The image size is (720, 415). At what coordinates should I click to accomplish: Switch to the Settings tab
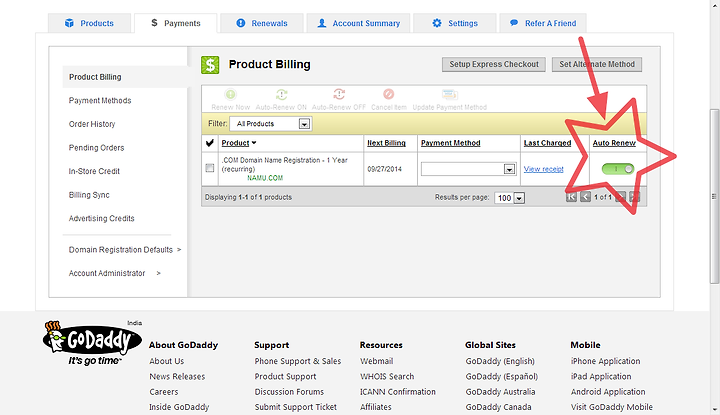click(x=455, y=23)
